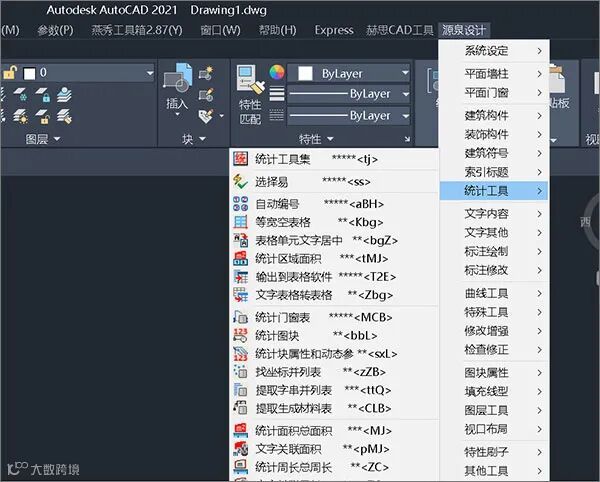Viewport: 600px width, 482px height.
Task: Open the 窗口(W) menu
Action: tap(220, 30)
